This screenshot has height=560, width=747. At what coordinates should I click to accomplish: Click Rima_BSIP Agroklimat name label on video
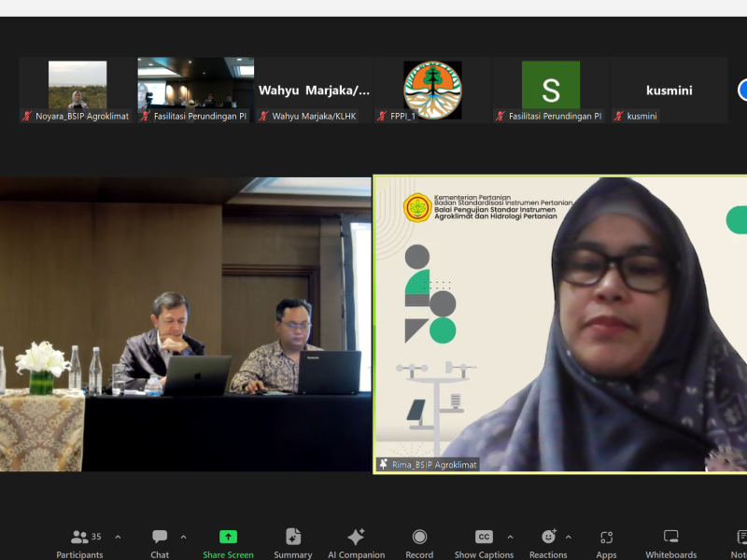[428, 464]
